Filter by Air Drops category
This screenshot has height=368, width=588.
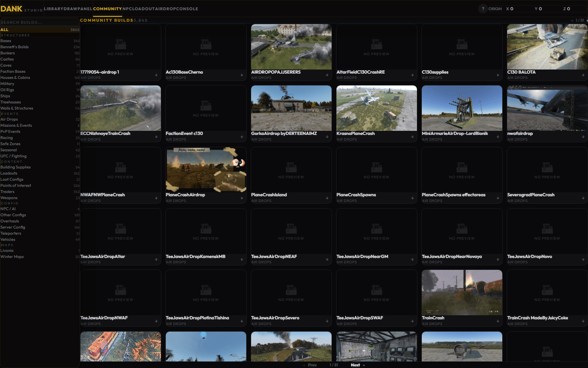click(40, 119)
